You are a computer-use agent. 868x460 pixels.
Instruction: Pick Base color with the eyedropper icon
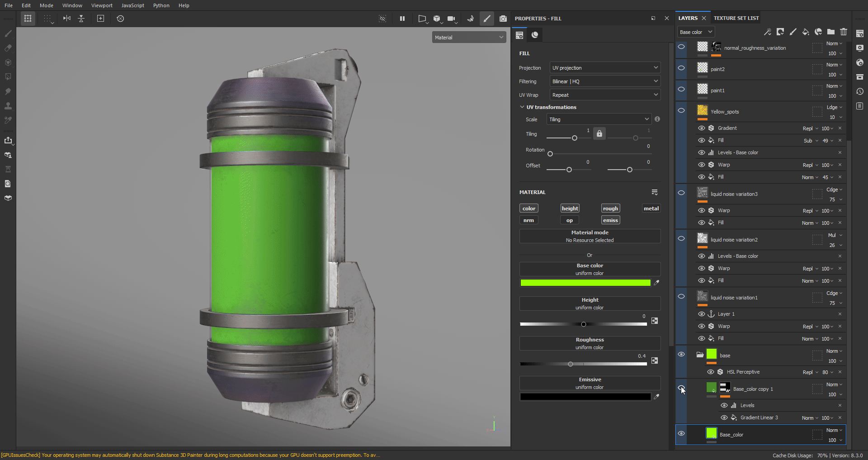tap(656, 283)
